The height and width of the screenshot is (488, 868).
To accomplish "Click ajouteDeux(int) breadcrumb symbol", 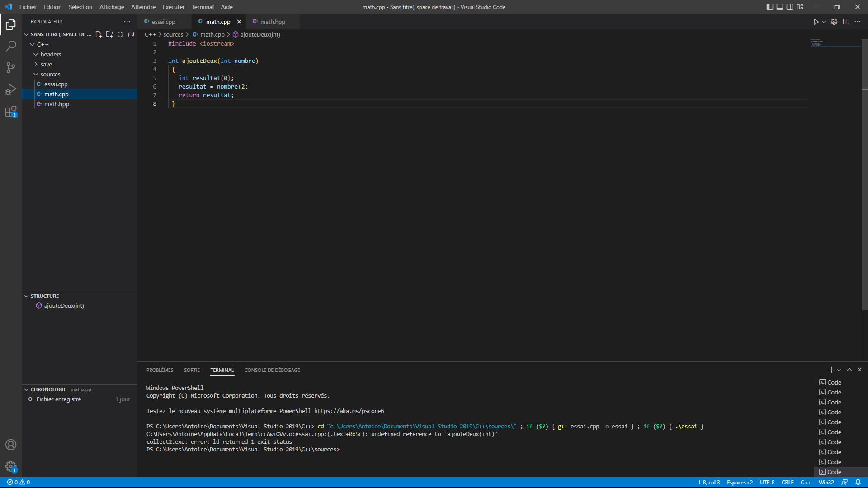I will [256, 34].
